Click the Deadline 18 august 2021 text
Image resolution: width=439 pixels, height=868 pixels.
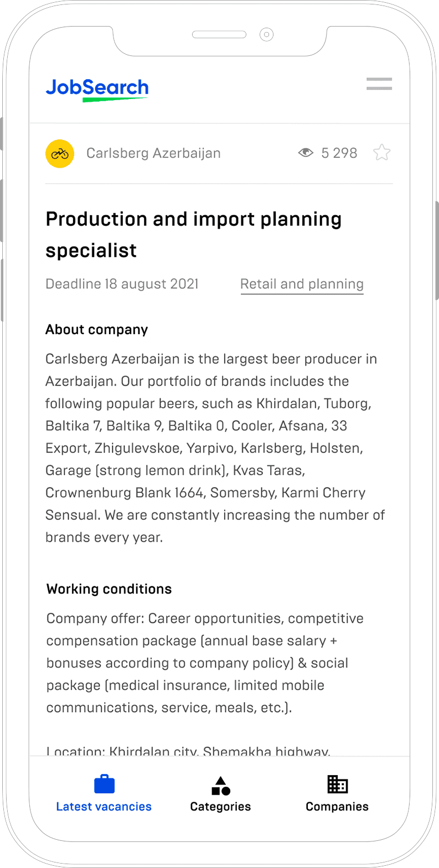122,284
